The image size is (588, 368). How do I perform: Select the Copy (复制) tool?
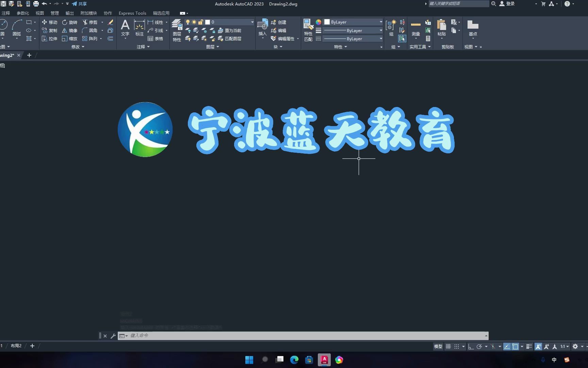pyautogui.click(x=49, y=30)
